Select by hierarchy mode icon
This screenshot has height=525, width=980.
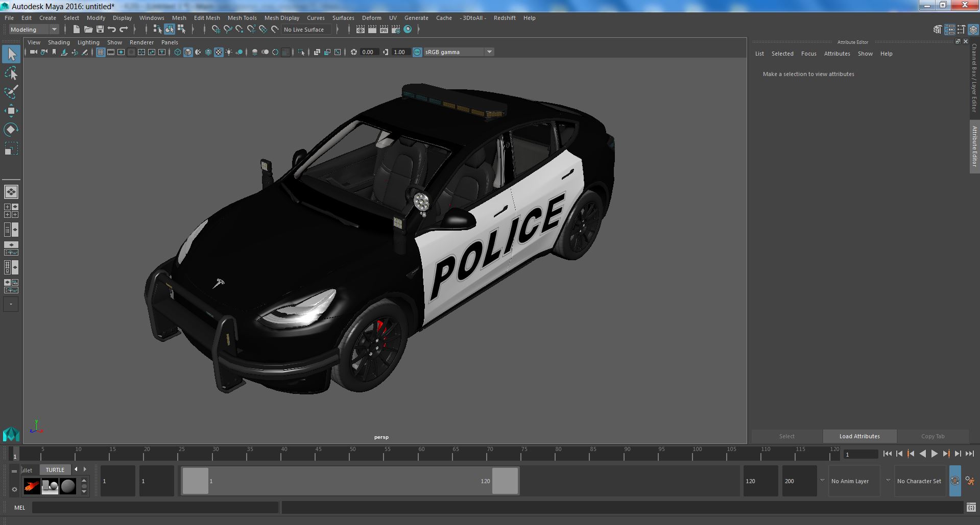[157, 30]
